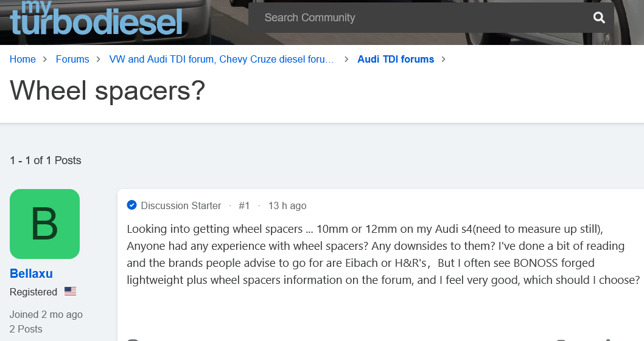Click the chevron arrow after Home breadcrumb
Viewport: 644px width, 341px height.
(46, 60)
